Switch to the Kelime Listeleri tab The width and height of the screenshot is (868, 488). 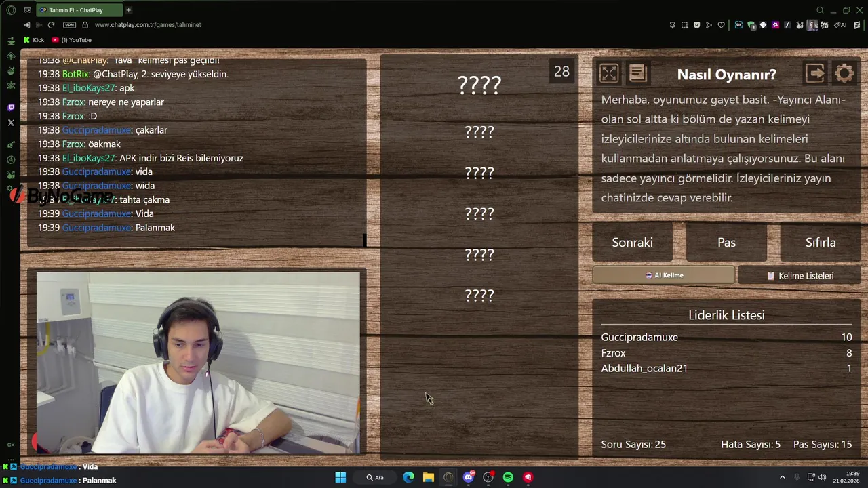coord(799,276)
